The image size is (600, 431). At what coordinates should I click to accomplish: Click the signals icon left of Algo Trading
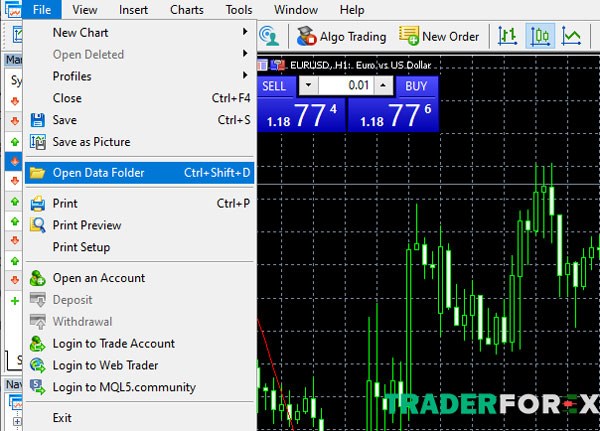tap(269, 36)
